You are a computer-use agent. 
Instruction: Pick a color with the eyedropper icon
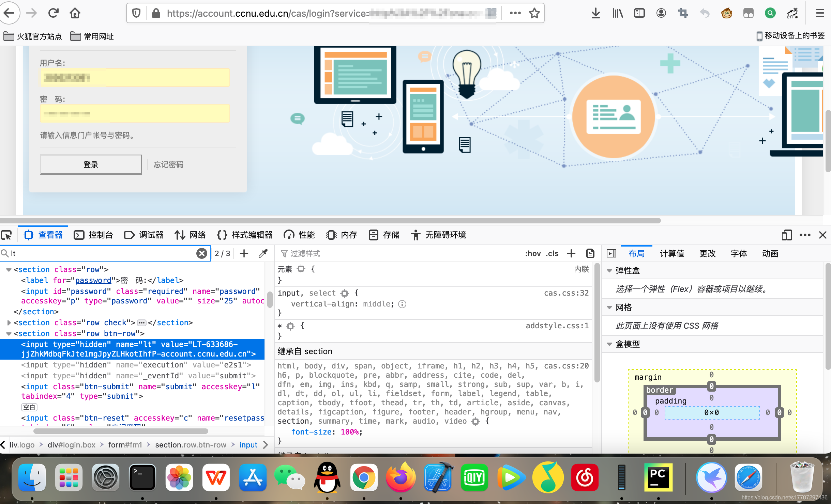pos(263,253)
